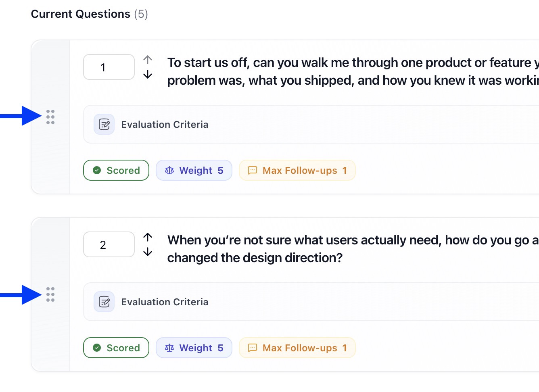Click drag handle for question 1
The height and width of the screenshot is (392, 539).
[50, 117]
